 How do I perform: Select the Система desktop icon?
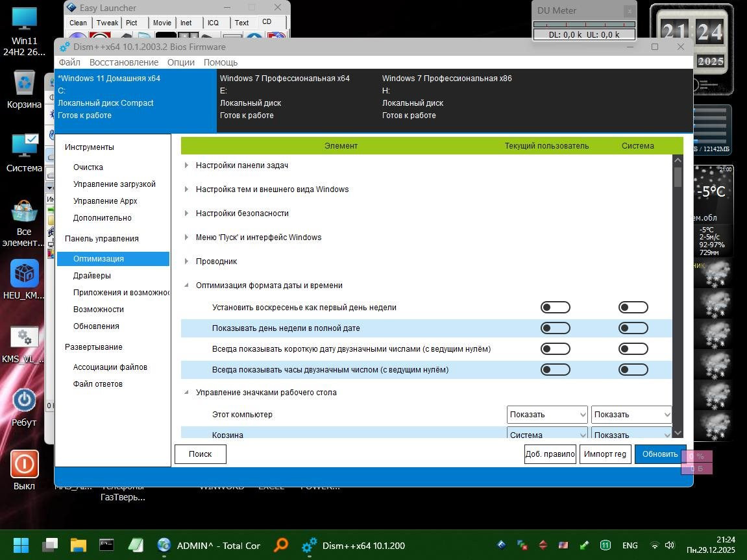click(x=24, y=152)
